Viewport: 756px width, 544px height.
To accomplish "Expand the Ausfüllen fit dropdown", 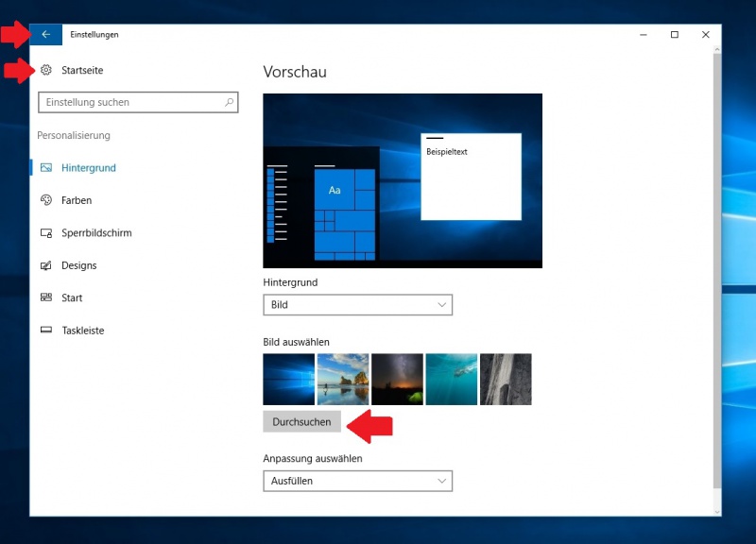I will pos(358,481).
